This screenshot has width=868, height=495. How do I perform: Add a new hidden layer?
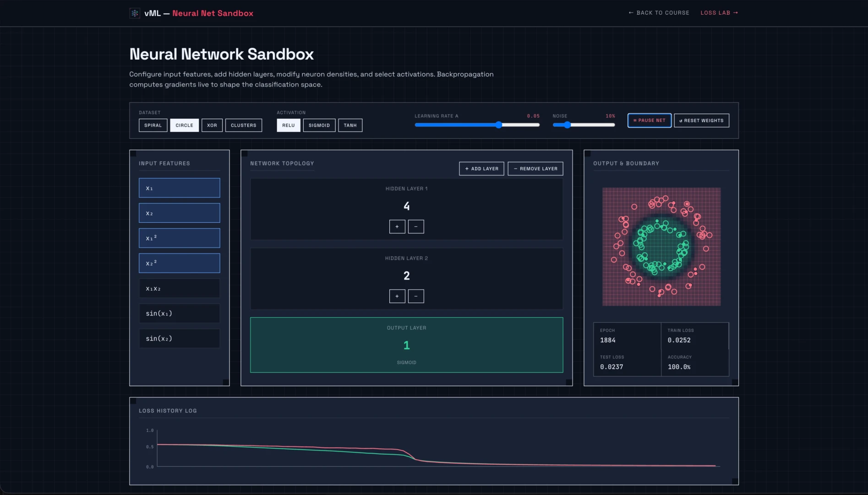pyautogui.click(x=482, y=169)
